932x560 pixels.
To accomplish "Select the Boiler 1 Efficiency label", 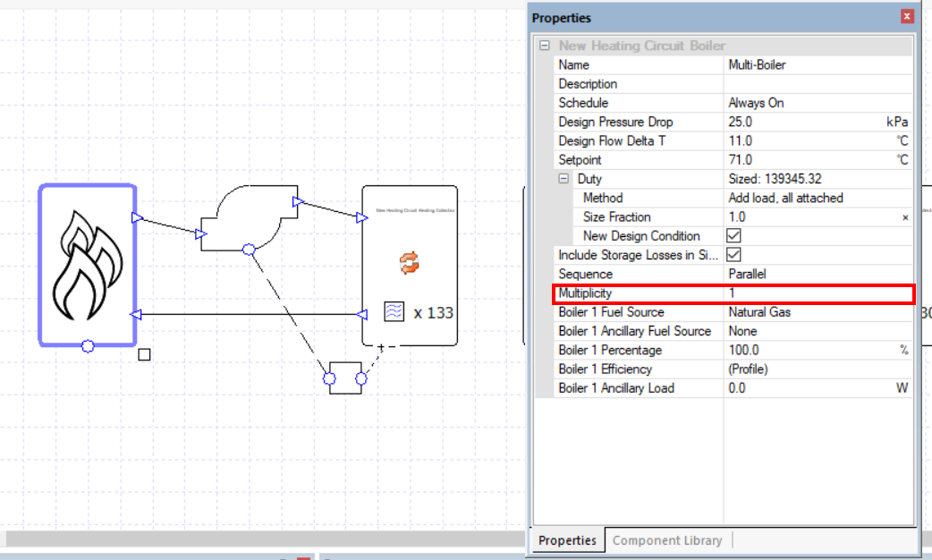I will pyautogui.click(x=606, y=369).
